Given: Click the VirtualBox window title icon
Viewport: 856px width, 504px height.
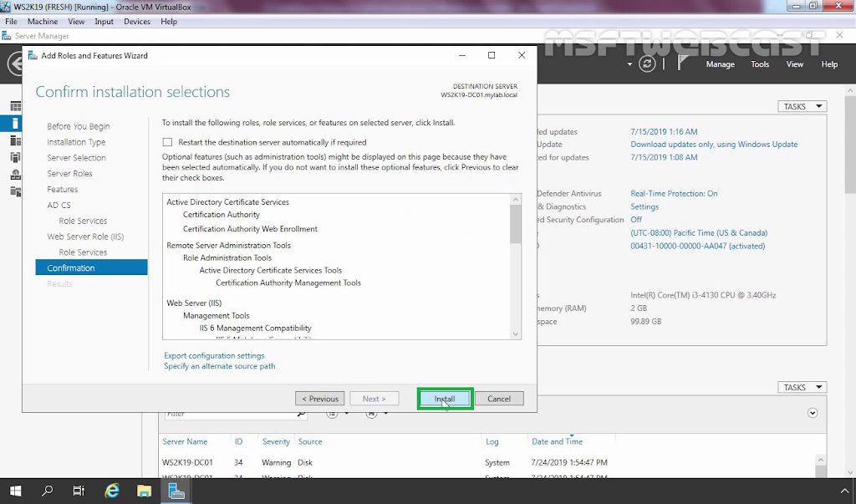Looking at the screenshot, I should coord(5,7).
